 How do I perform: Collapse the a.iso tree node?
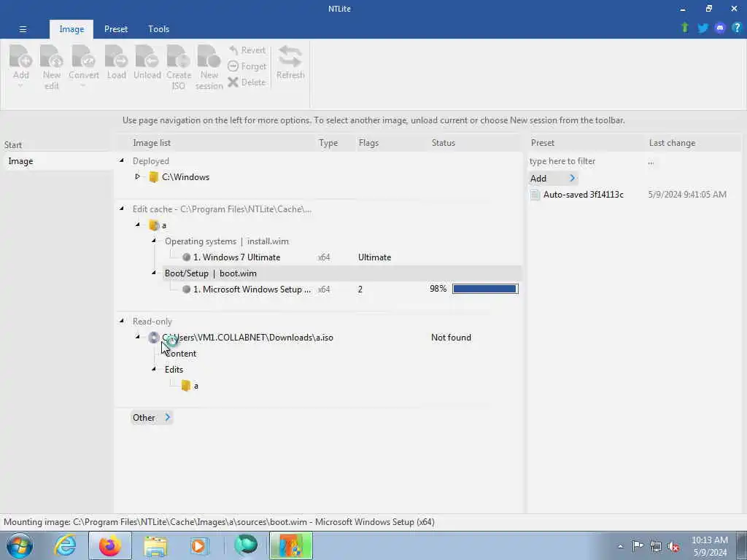[138, 337]
